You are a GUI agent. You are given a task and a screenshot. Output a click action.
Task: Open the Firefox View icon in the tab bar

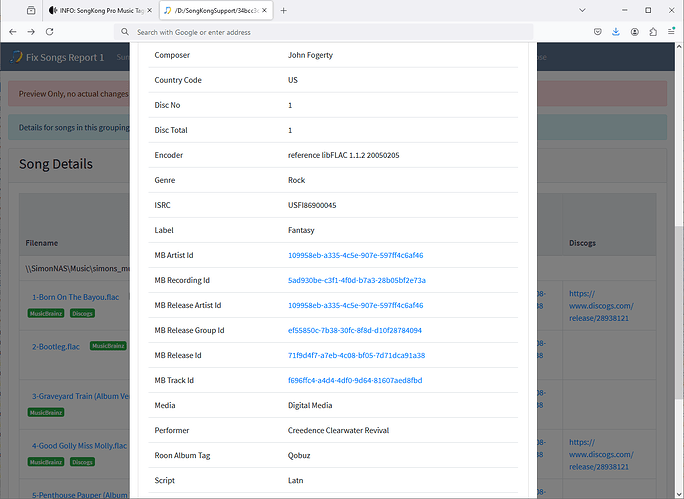click(31, 10)
